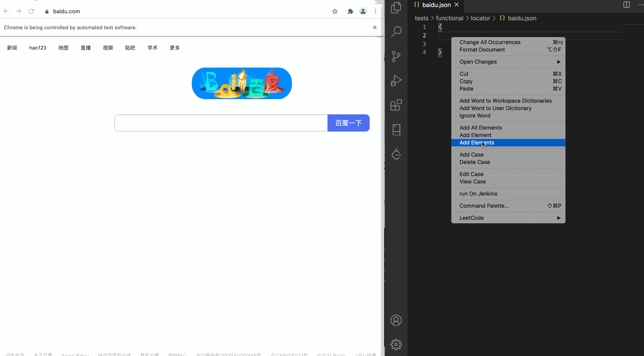Open the Accounts icon in VS Code

coord(396,320)
